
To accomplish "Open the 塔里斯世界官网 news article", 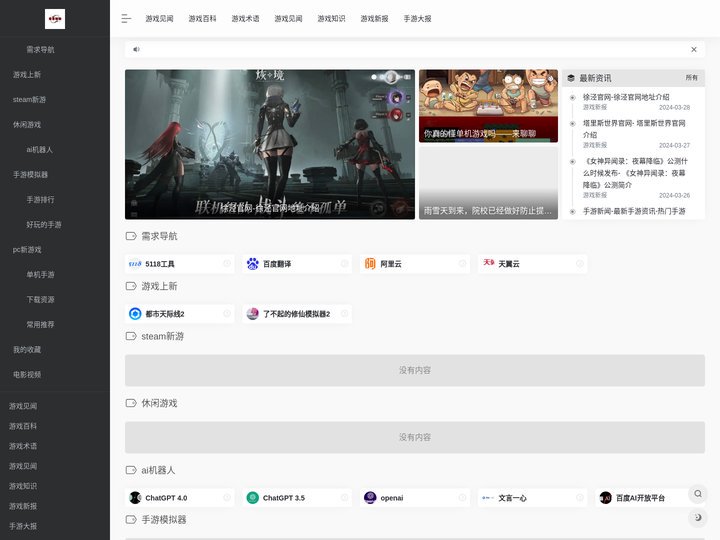I will pos(634,129).
